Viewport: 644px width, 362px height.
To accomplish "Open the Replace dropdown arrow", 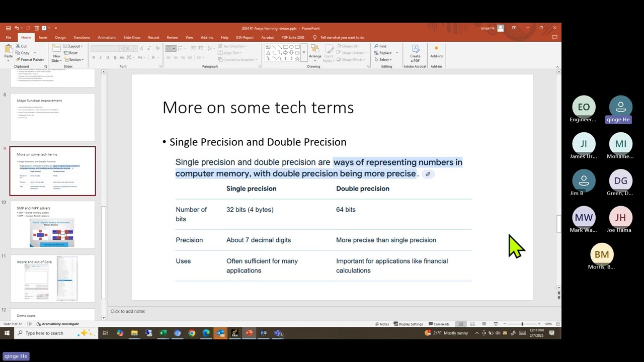I will tap(397, 53).
